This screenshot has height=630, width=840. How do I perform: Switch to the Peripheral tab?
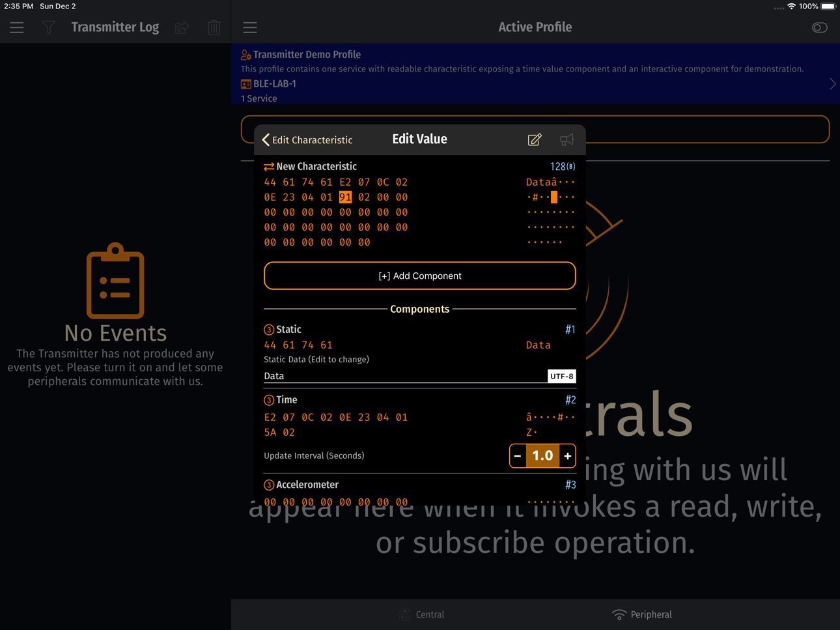[x=642, y=614]
